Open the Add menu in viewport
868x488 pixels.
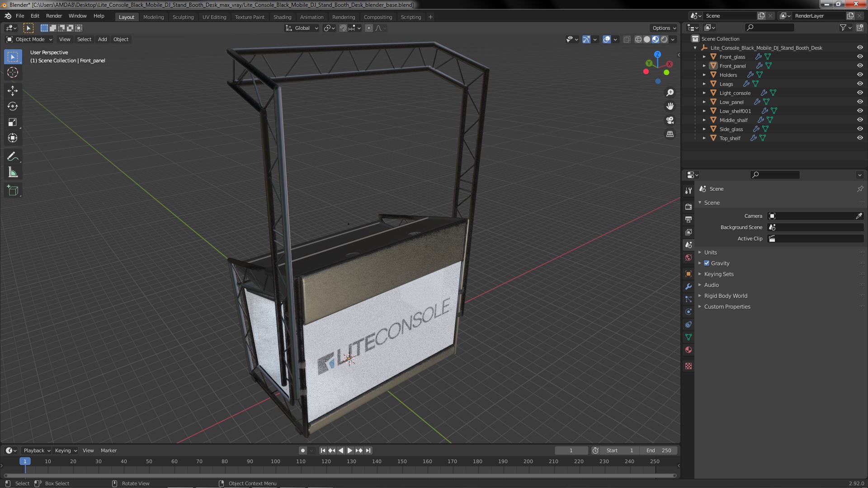pos(103,39)
